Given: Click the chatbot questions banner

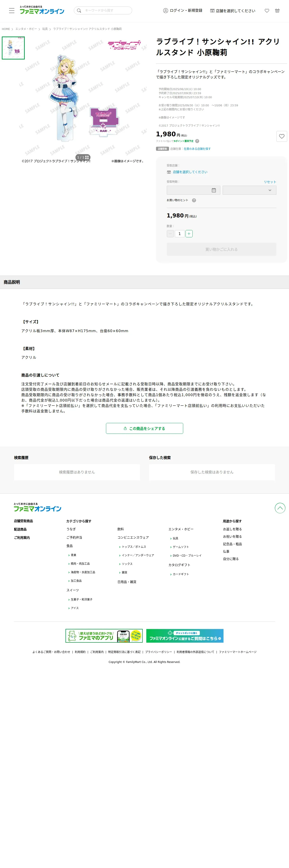Looking at the screenshot, I should point(185,636).
